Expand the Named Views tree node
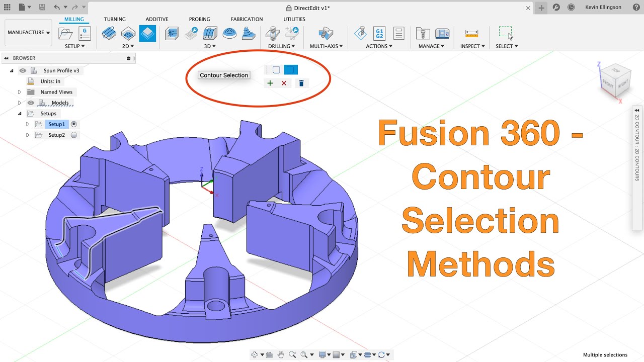This screenshot has height=362, width=644. [20, 92]
